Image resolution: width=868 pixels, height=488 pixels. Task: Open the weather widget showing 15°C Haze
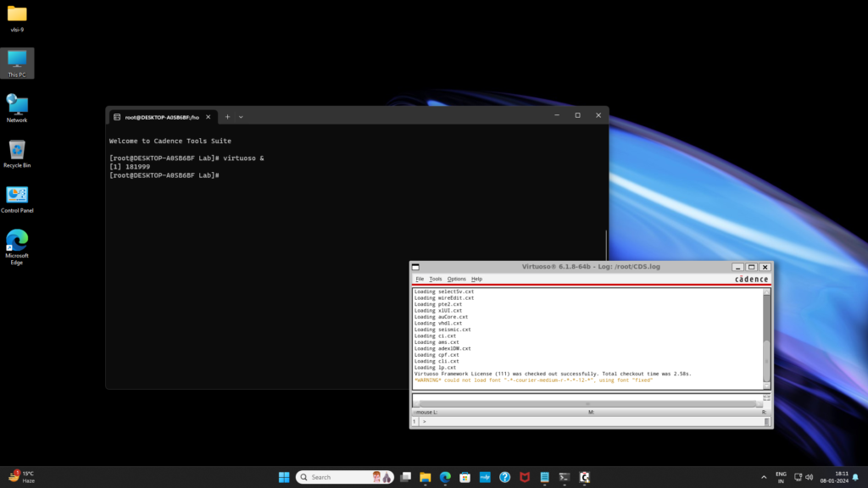point(22,477)
